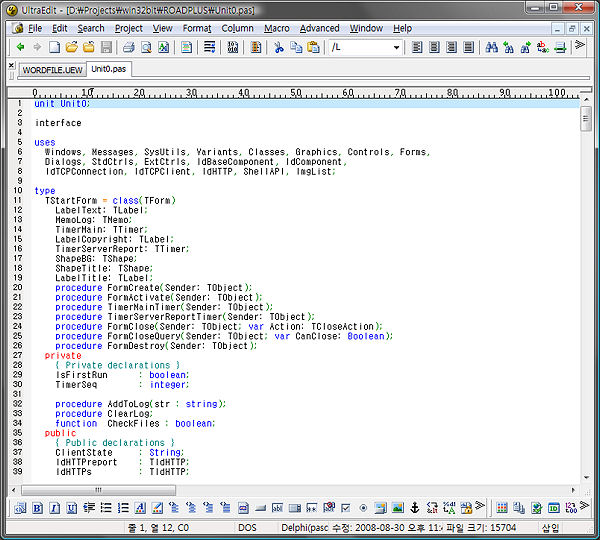This screenshot has height=540, width=600.
Task: Click the insert mode indicator '삽입'
Action: tap(550, 528)
